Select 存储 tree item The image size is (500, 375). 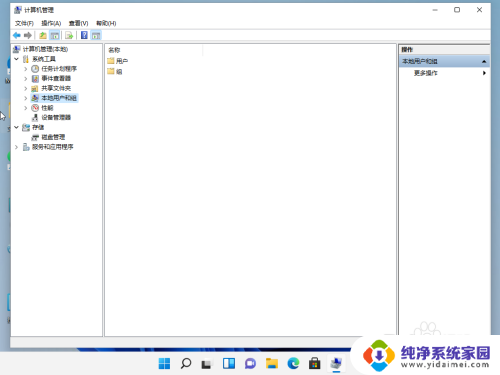(x=38, y=127)
